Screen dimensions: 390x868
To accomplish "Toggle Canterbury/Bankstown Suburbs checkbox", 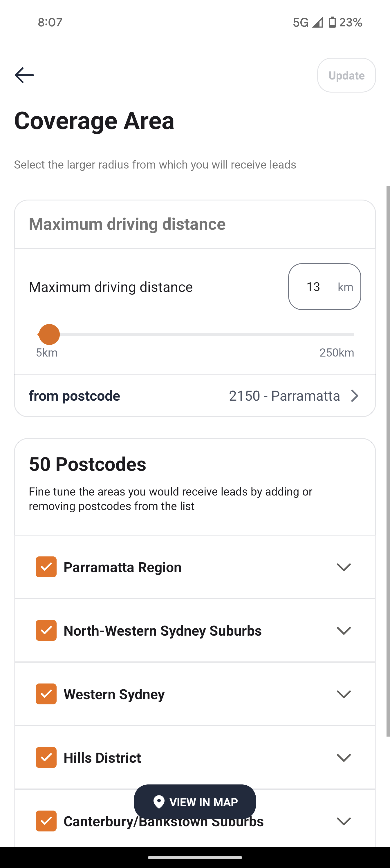I will (x=46, y=821).
